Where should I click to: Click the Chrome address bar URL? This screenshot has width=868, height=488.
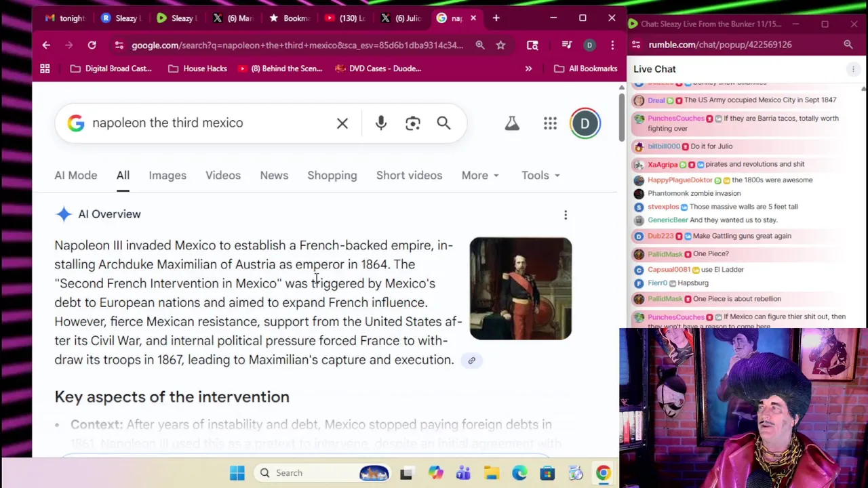(x=297, y=45)
